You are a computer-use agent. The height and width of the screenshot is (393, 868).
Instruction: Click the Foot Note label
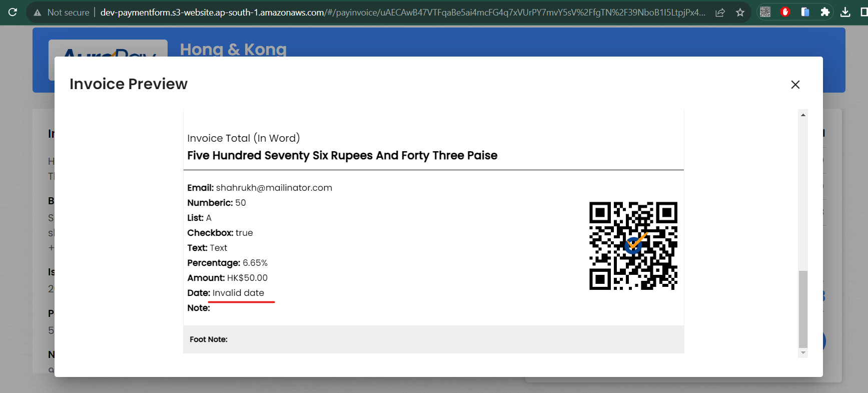[x=209, y=339]
